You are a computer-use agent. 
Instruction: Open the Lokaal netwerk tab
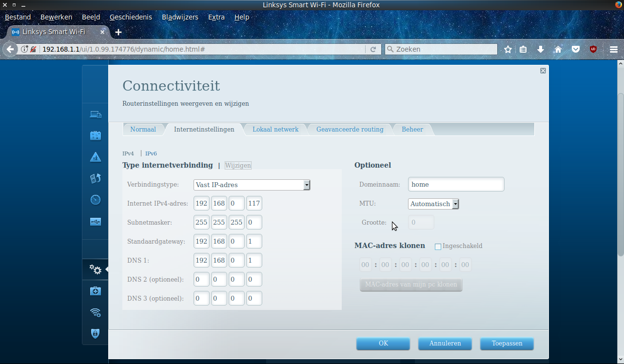click(275, 129)
